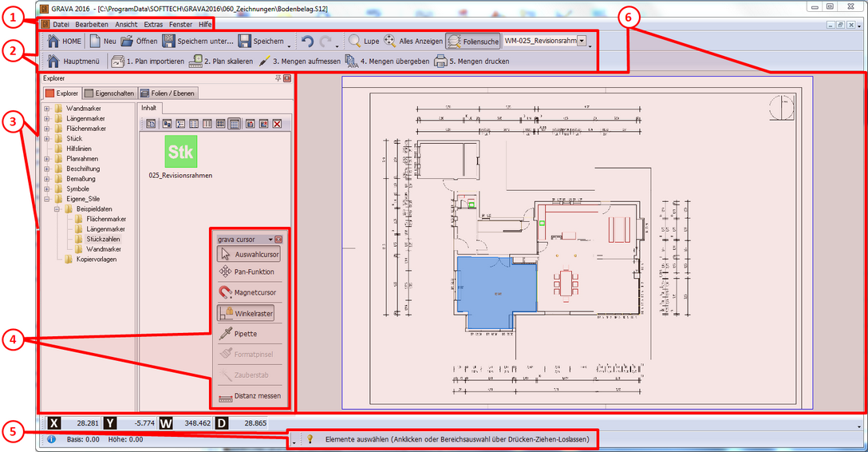Screen dimensions: 868x452
Task: Collapse the Beispieldaten subfolder
Action: [x=57, y=208]
